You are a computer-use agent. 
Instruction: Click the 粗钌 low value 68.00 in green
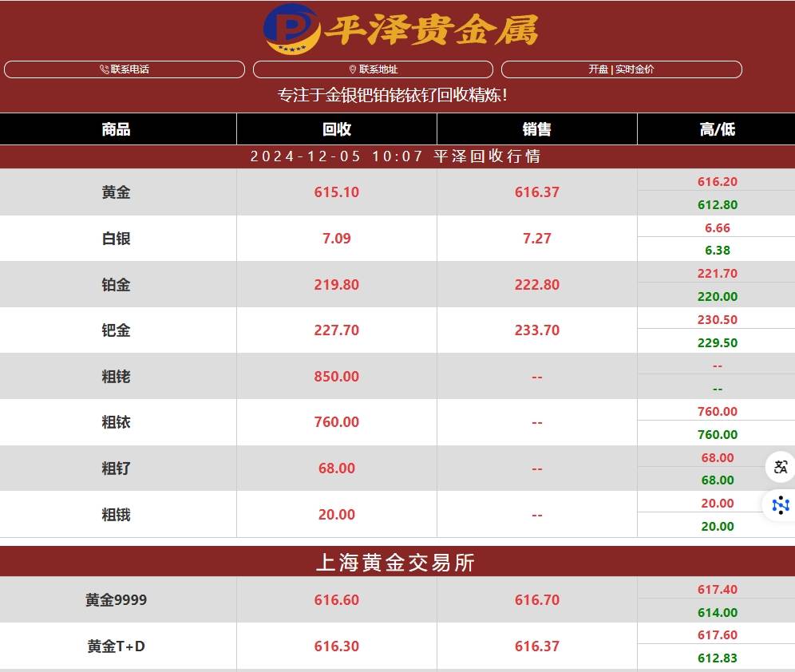pos(718,480)
